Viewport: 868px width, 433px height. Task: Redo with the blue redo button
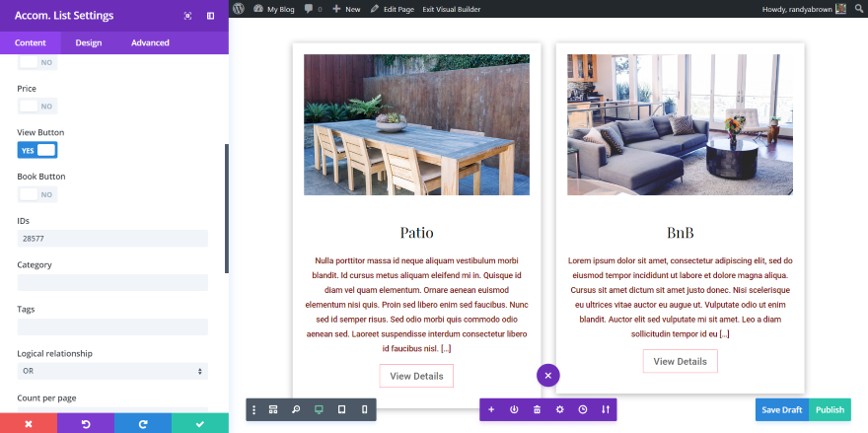pyautogui.click(x=143, y=423)
